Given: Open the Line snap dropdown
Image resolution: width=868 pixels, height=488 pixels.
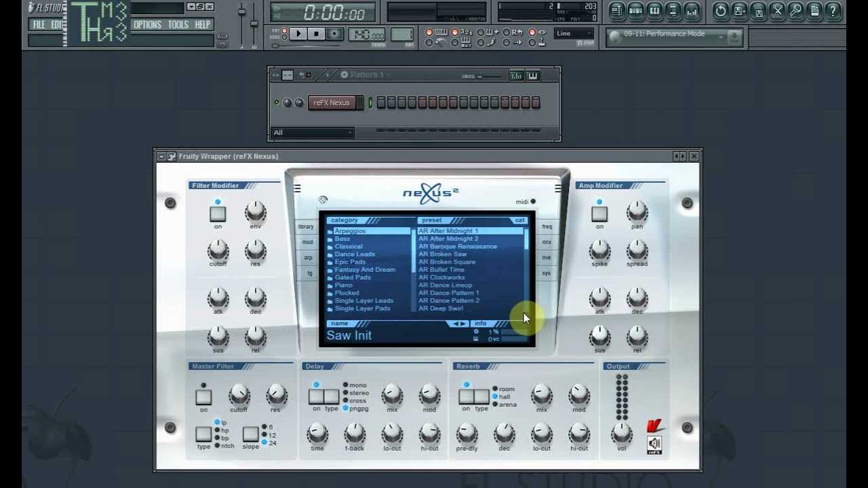Looking at the screenshot, I should coord(574,34).
